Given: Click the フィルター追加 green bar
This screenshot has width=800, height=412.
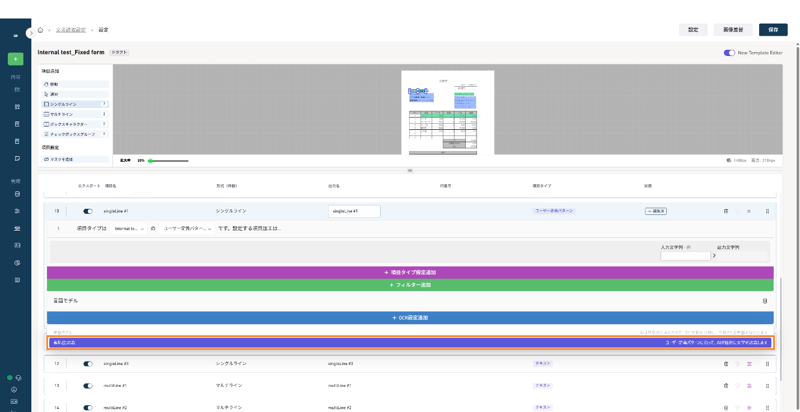Looking at the screenshot, I should pyautogui.click(x=410, y=285).
